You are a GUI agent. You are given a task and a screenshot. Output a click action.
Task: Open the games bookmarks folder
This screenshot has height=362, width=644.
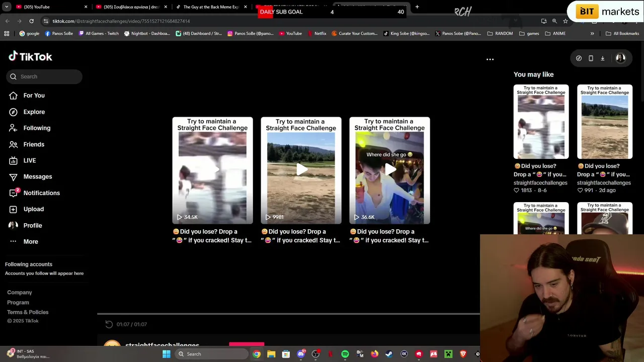tap(529, 34)
